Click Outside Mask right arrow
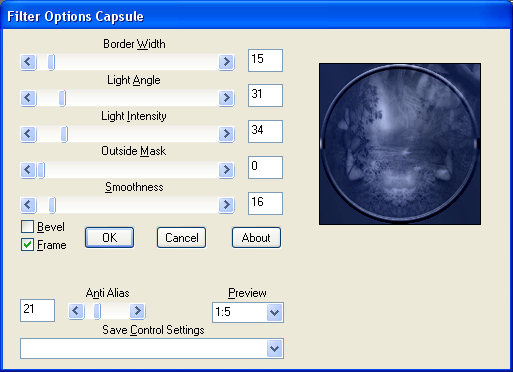513x372 pixels. [x=226, y=170]
